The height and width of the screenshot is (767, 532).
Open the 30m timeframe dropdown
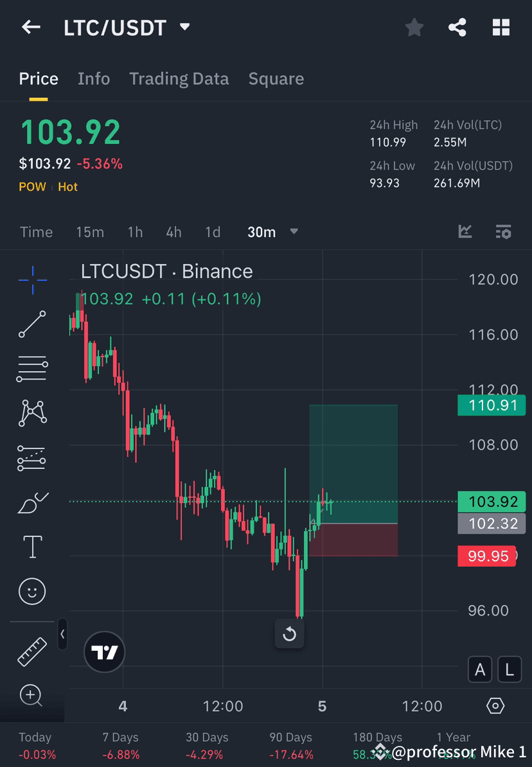(x=294, y=232)
